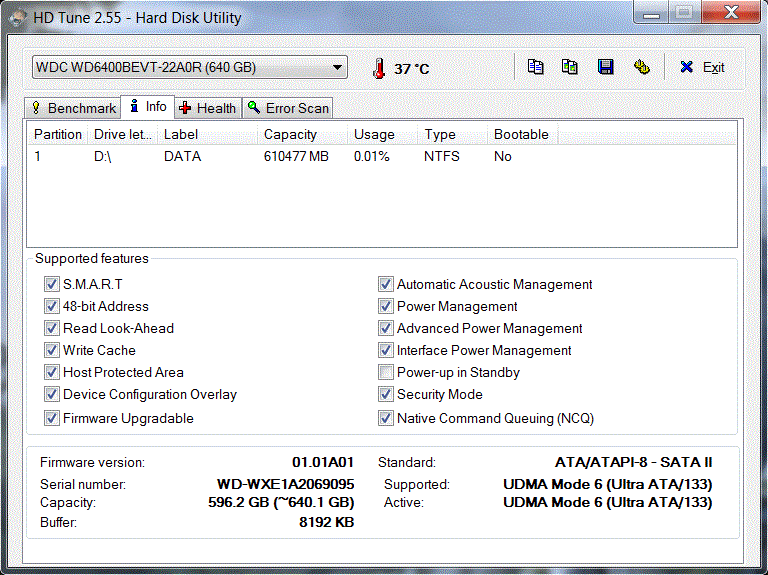Click the blue floppy disk save icon

(606, 67)
